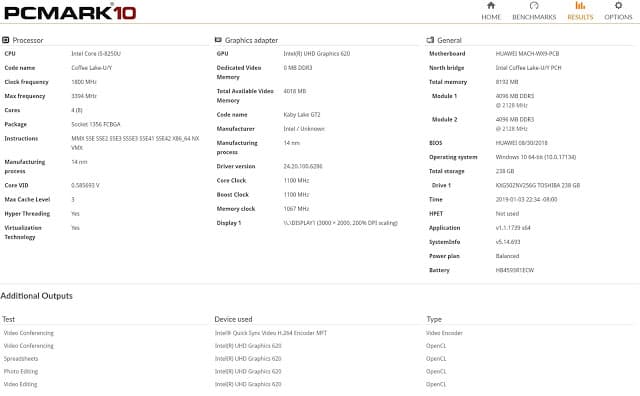The height and width of the screenshot is (396, 640).
Task: Select Drive 1 TOSHIBA drive value
Action: 538,185
